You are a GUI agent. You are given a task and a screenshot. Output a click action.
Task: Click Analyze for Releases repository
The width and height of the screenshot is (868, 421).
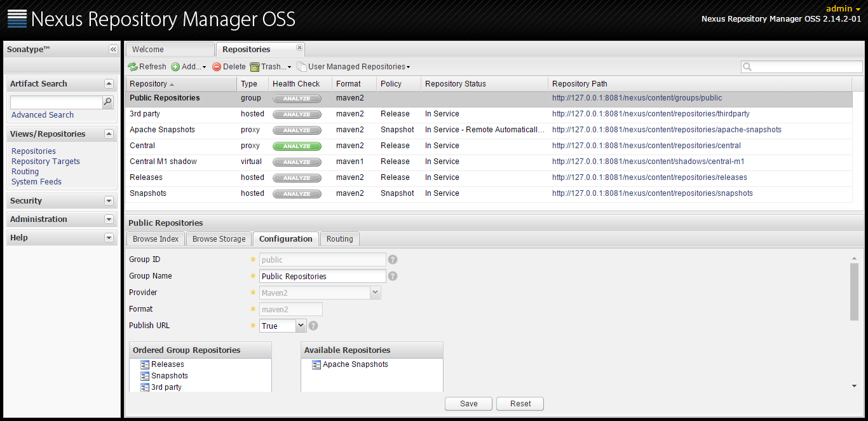[x=297, y=178]
